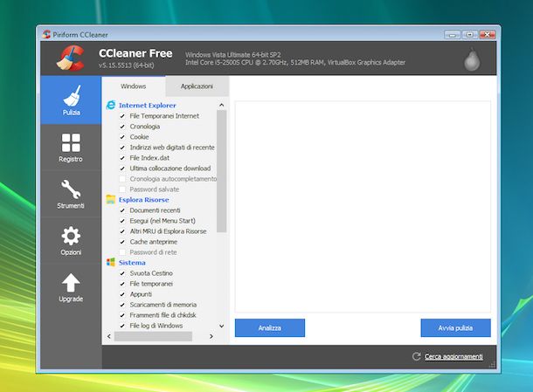533x392 pixels.
Task: Click the version text v5.15.5513 (64-bit)
Action: (x=127, y=65)
